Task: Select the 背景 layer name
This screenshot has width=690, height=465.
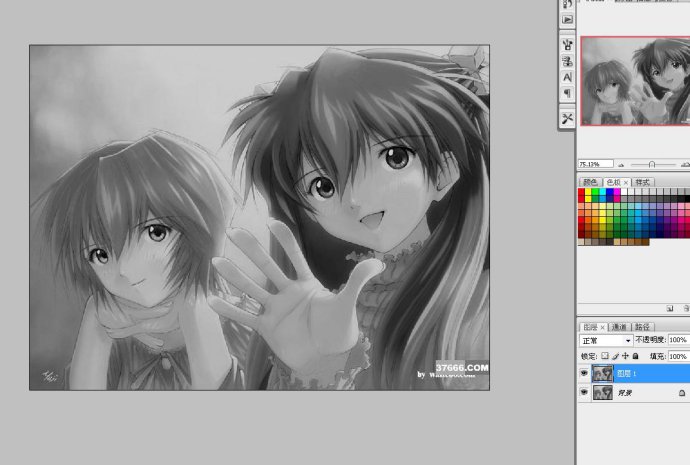Action: coord(625,392)
